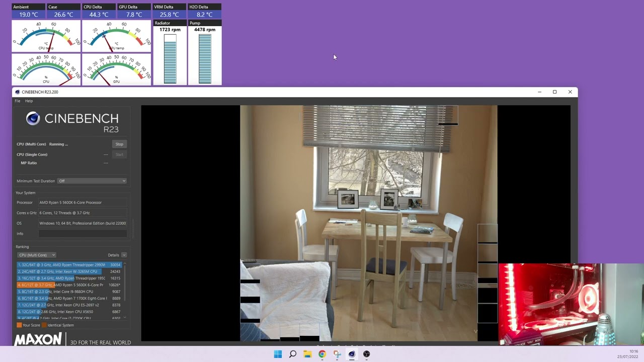Click Your Score orange legend swatch
Viewport: 644px width, 362px height.
(19, 325)
